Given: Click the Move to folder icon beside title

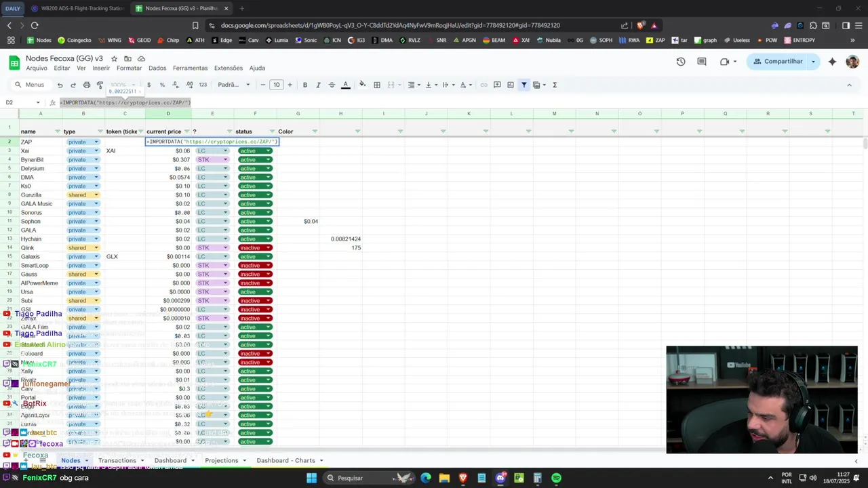Looking at the screenshot, I should point(127,59).
